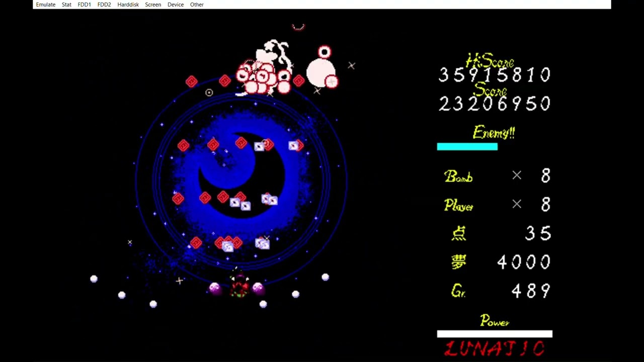Click the LUNATIC difficulty label
This screenshot has height=362, width=644.
[495, 348]
